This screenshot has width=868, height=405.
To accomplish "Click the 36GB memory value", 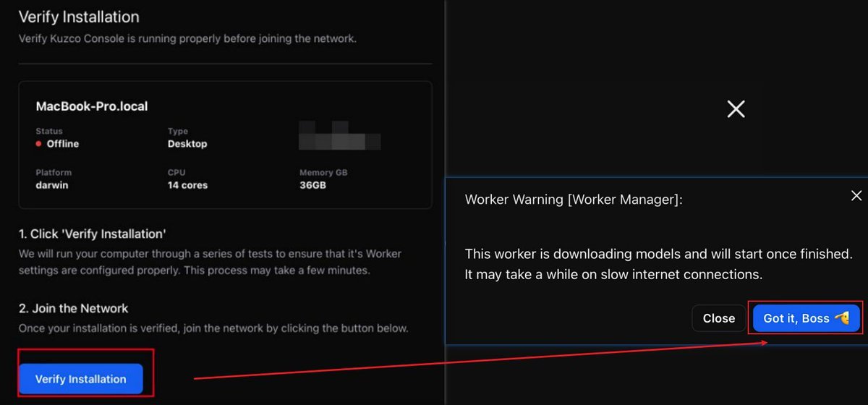I will click(x=312, y=185).
